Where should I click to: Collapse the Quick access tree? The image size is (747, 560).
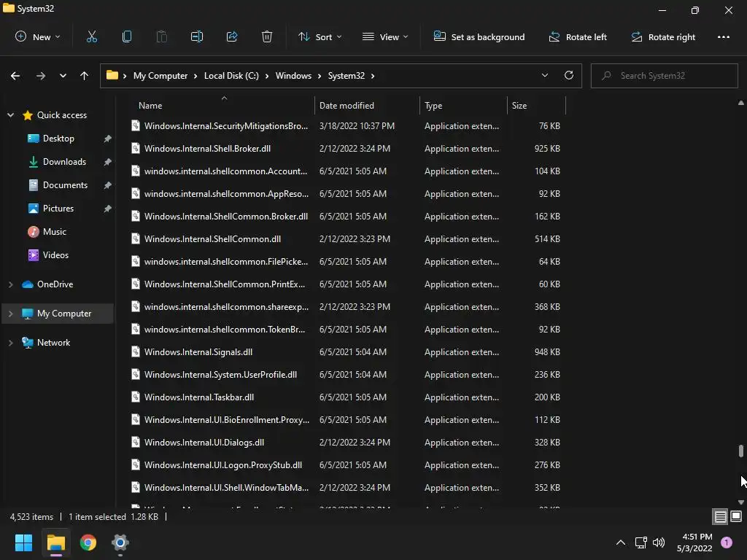coord(10,114)
